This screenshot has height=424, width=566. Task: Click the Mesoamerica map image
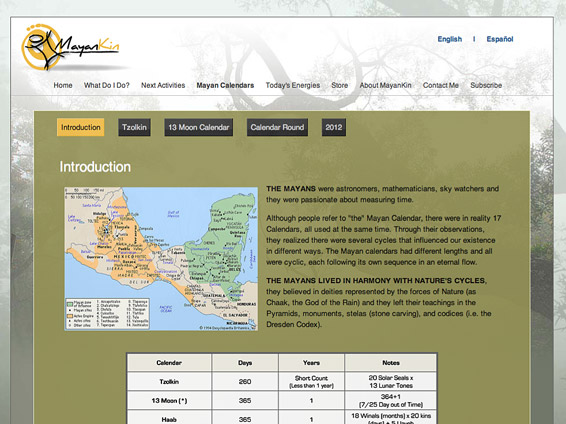(x=161, y=259)
